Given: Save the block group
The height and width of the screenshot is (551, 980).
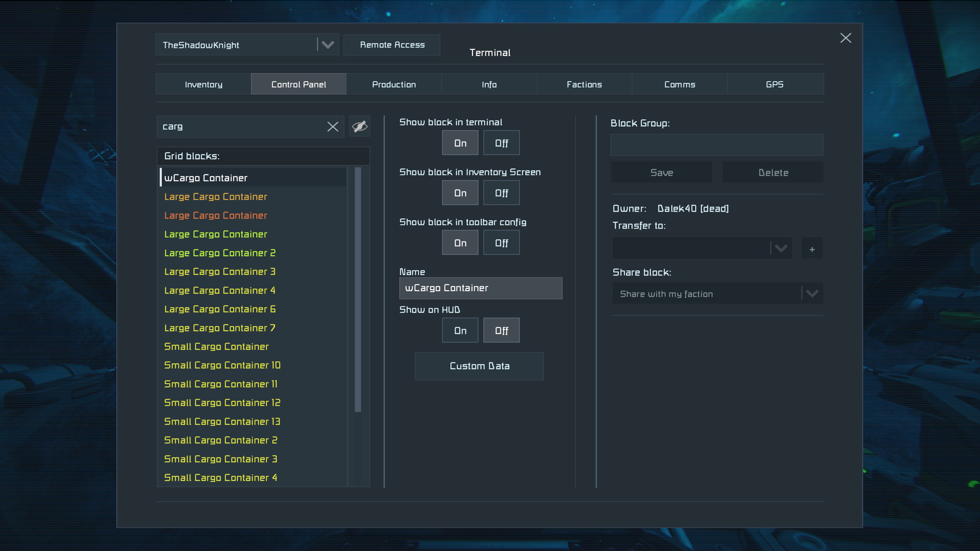Looking at the screenshot, I should [x=661, y=173].
